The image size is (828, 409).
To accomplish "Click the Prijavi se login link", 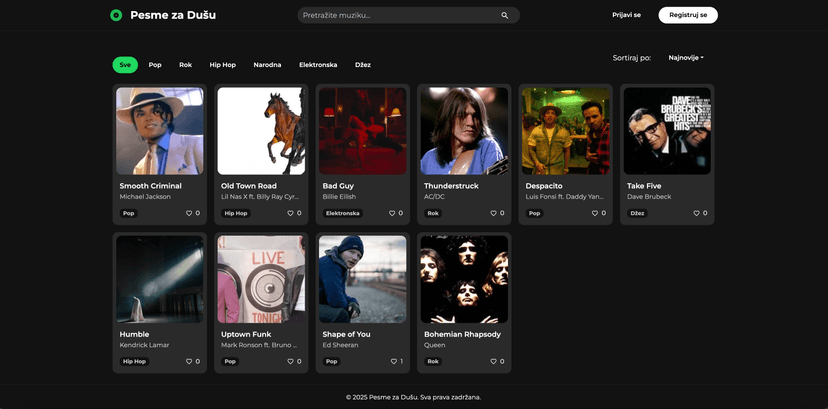I will pyautogui.click(x=626, y=15).
